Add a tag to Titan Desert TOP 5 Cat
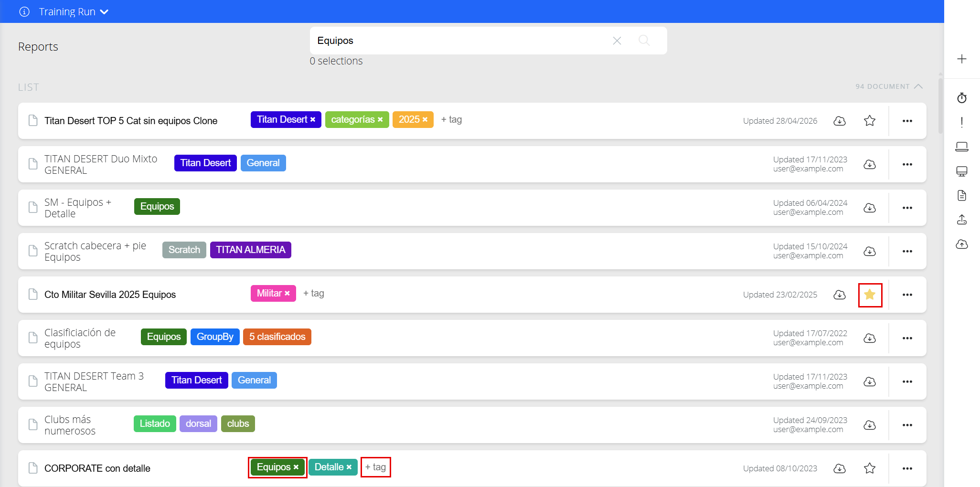The width and height of the screenshot is (980, 487). [451, 119]
